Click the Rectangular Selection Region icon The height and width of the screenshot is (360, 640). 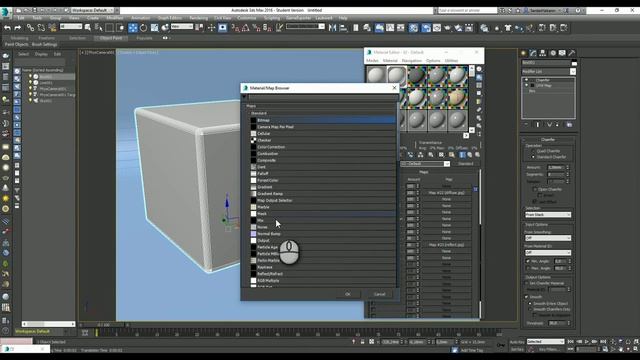point(109,28)
